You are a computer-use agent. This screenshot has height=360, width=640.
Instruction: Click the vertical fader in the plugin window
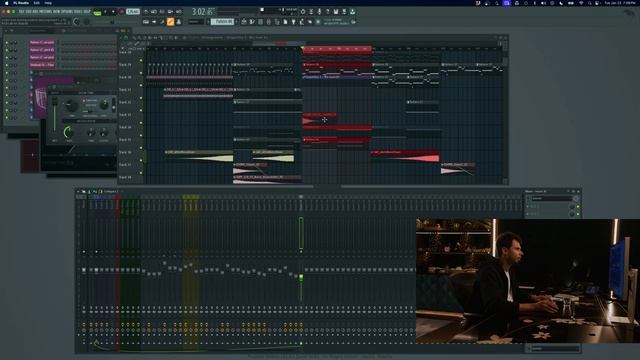[x=54, y=114]
